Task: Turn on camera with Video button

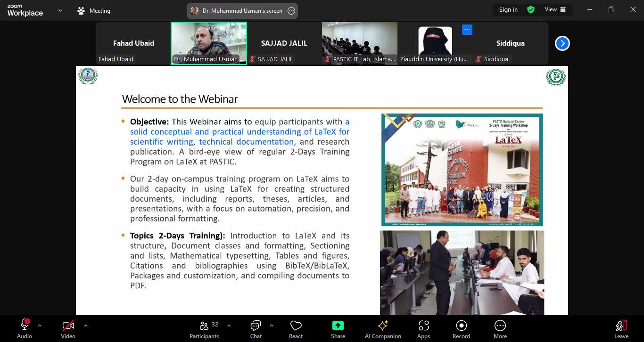Action: 68,329
